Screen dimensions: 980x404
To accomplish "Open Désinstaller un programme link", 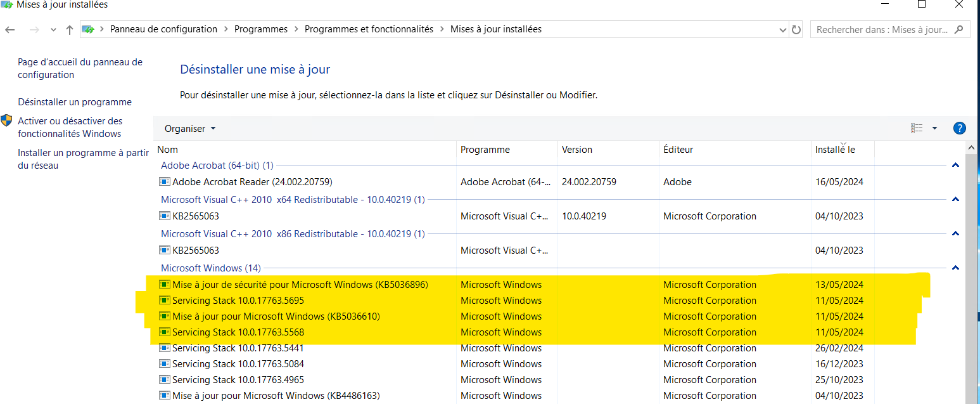I will (75, 102).
